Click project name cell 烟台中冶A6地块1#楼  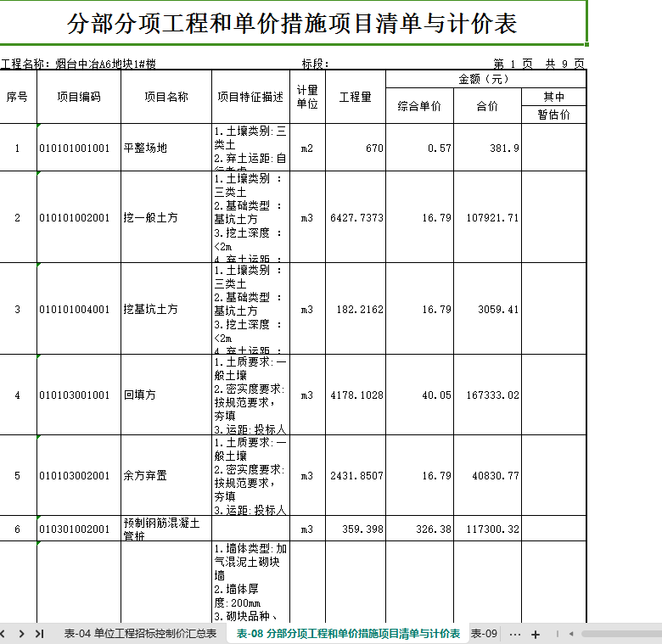105,64
